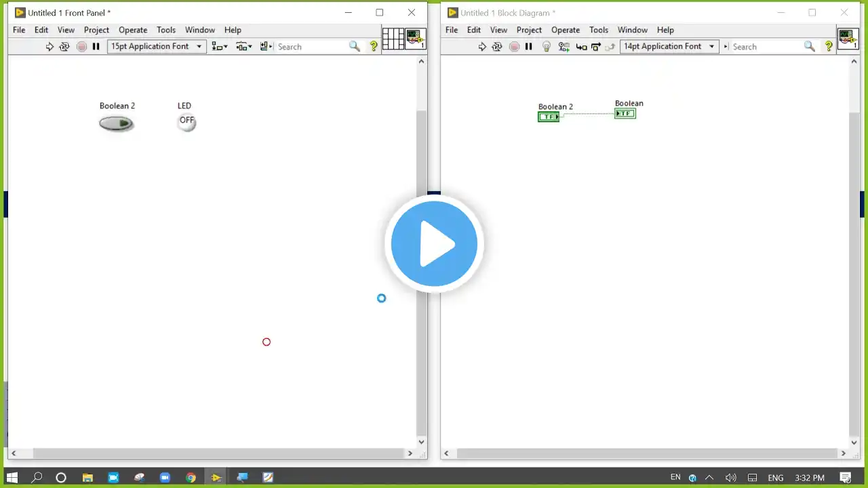Screen dimensions: 868x488
Task: Click the Pause button in Block Diagram toolbar
Action: click(x=528, y=47)
